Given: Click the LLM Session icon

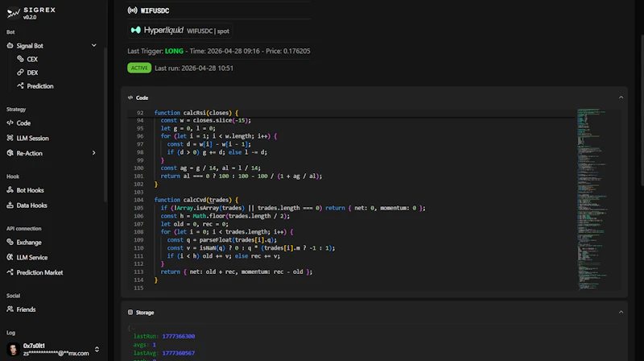Looking at the screenshot, I should (10, 138).
